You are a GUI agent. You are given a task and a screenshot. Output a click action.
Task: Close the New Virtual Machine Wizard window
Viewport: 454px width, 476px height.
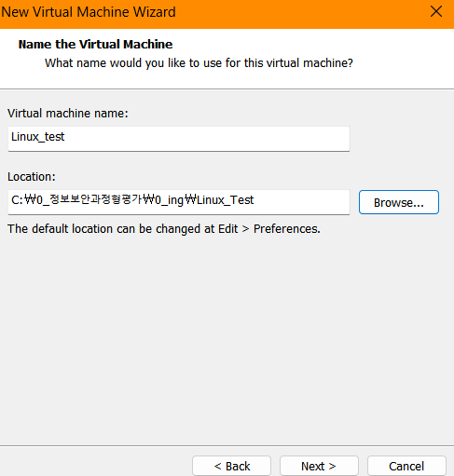[436, 12]
